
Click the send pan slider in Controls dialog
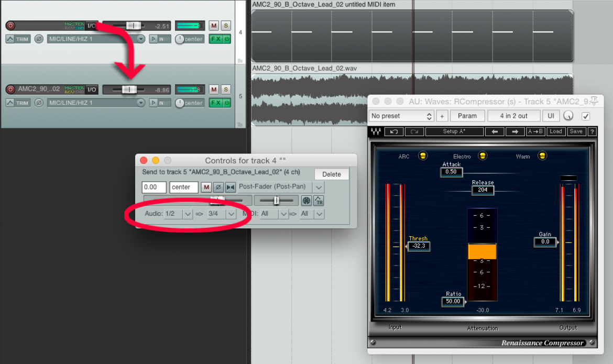pos(276,201)
